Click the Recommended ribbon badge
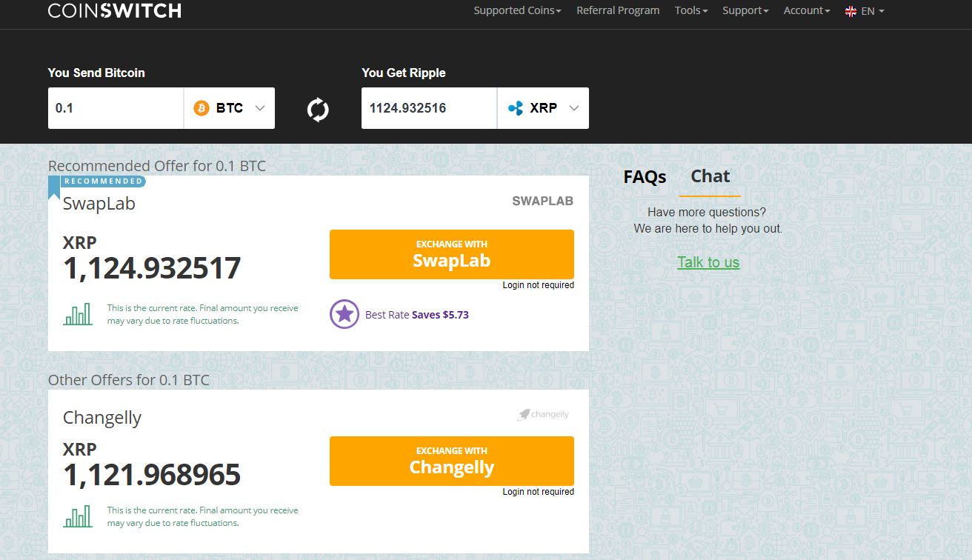The width and height of the screenshot is (972, 560). pos(97,181)
